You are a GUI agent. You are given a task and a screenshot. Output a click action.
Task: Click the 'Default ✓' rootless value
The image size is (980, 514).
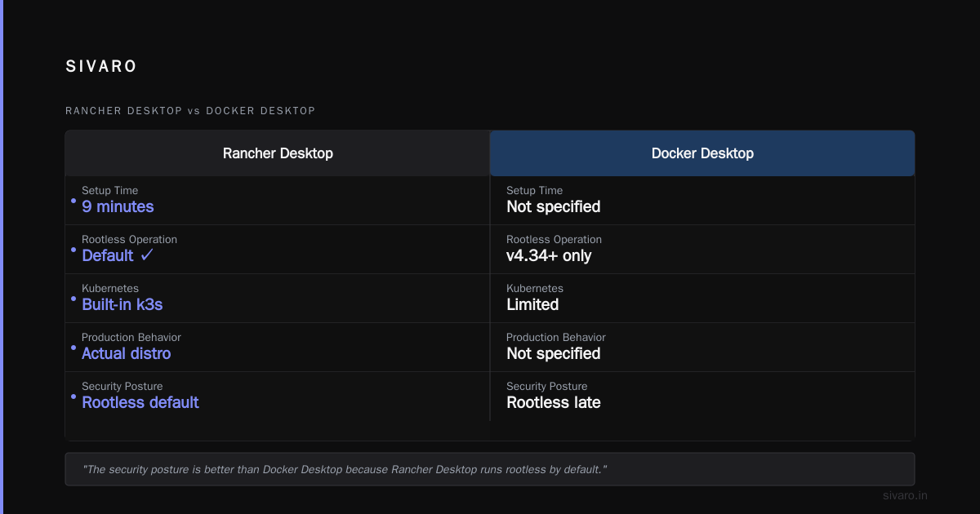(118, 255)
